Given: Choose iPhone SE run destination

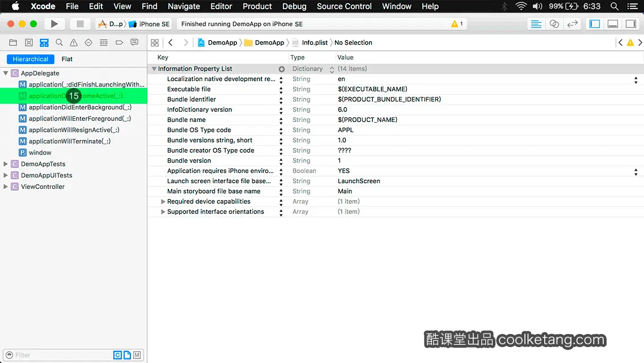Looking at the screenshot, I should click(x=150, y=24).
